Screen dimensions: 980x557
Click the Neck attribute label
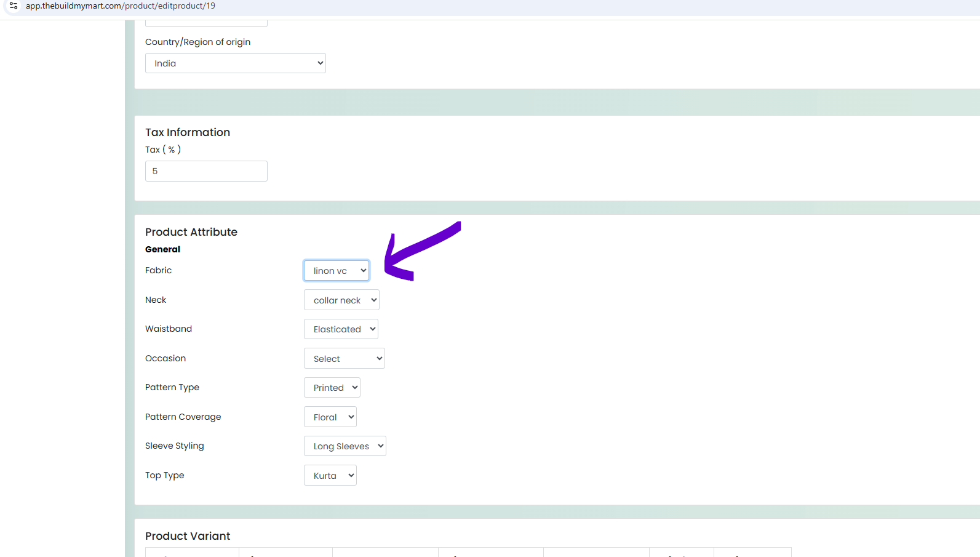156,300
